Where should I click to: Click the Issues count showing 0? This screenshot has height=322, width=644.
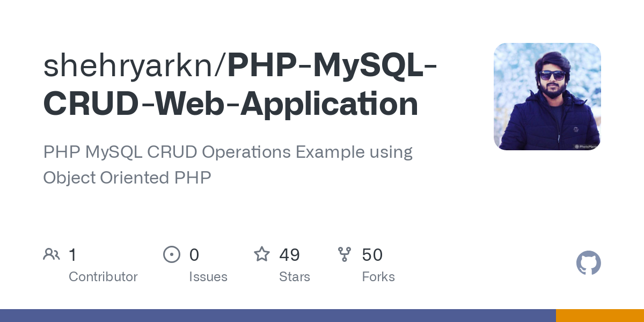click(194, 255)
